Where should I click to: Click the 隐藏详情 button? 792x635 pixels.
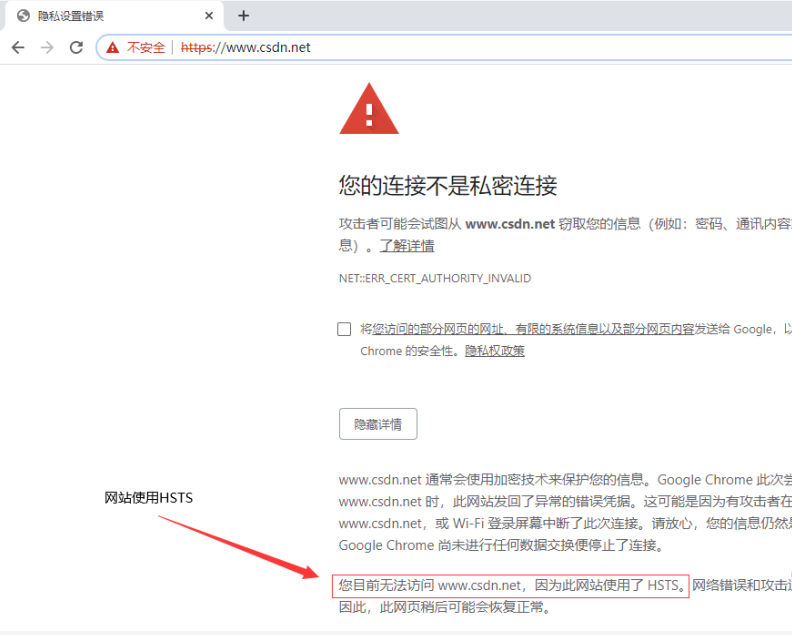[x=378, y=424]
